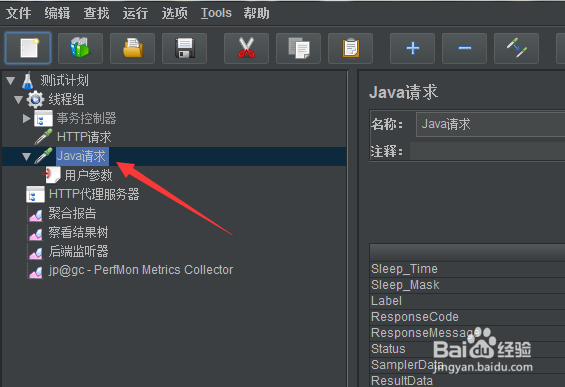Select 线程组 in the tree
Screen dimensions: 565x387
[x=66, y=99]
